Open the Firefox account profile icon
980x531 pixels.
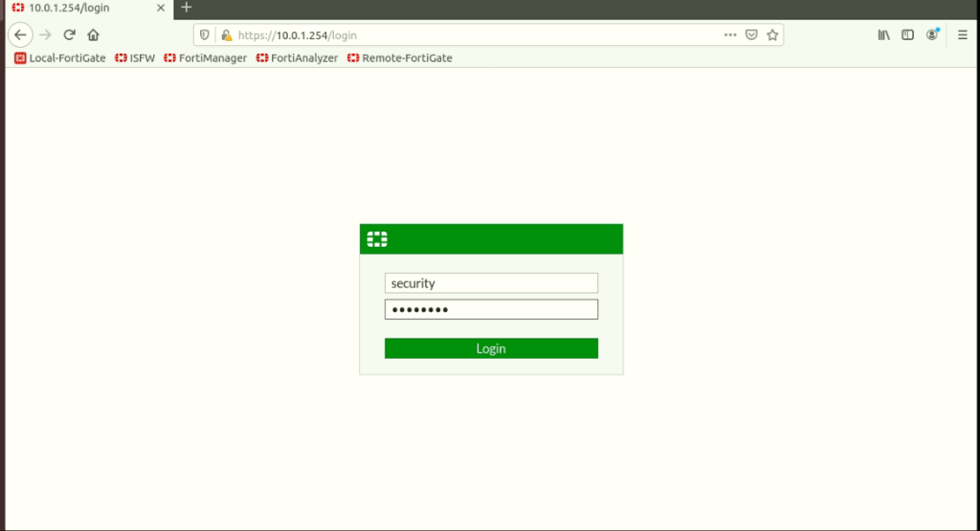pyautogui.click(x=932, y=35)
